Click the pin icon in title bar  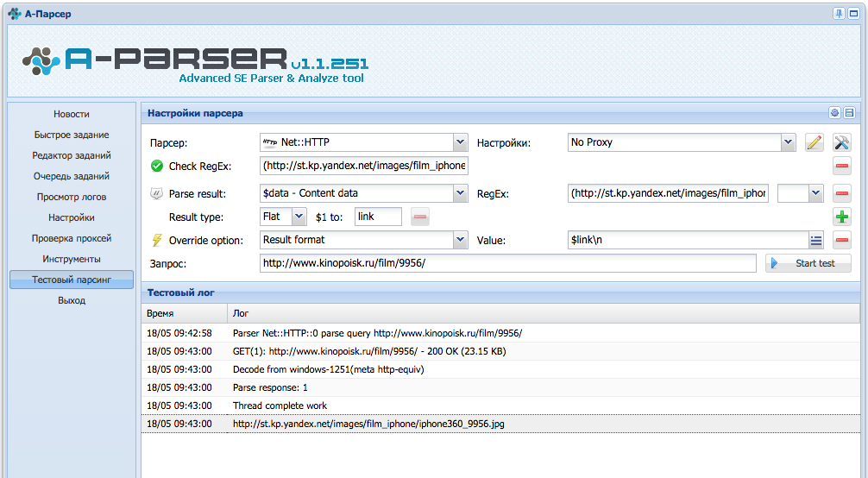840,14
